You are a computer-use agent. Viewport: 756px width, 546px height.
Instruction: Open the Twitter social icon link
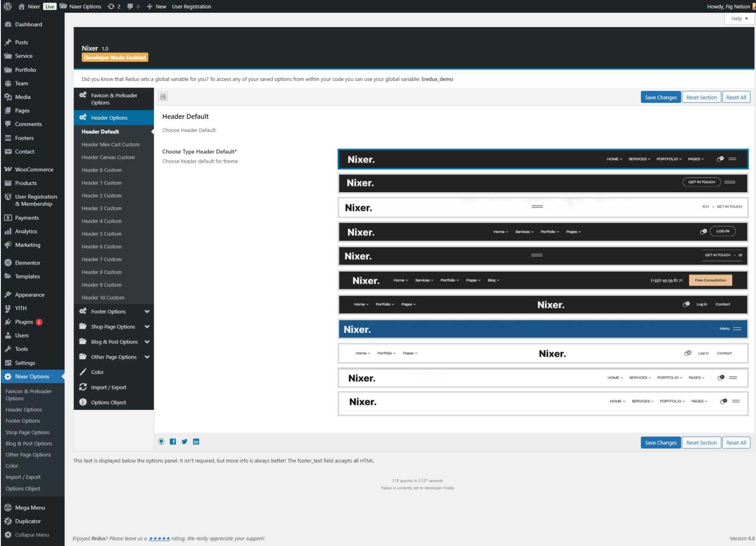[184, 442]
